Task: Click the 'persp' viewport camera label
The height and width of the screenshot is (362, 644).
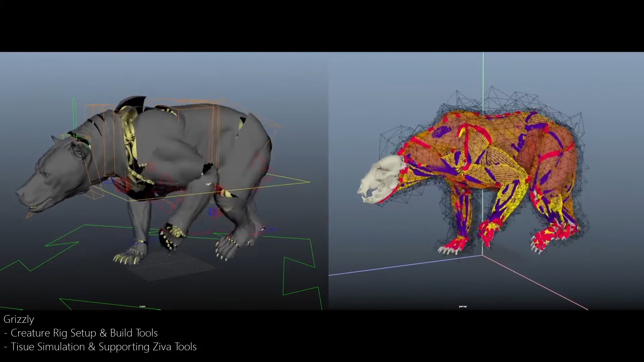Action: pyautogui.click(x=463, y=306)
